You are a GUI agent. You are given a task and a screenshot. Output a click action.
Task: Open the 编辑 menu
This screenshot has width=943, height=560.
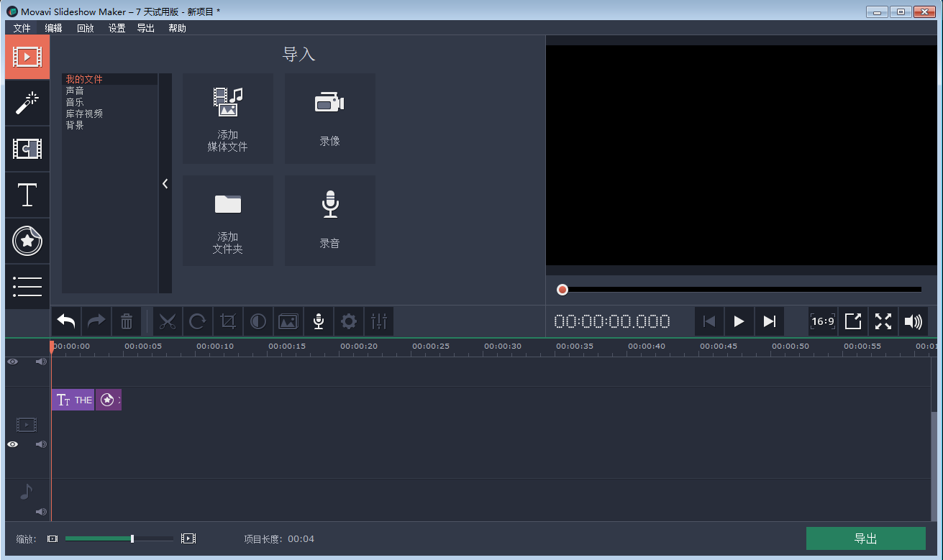(54, 28)
